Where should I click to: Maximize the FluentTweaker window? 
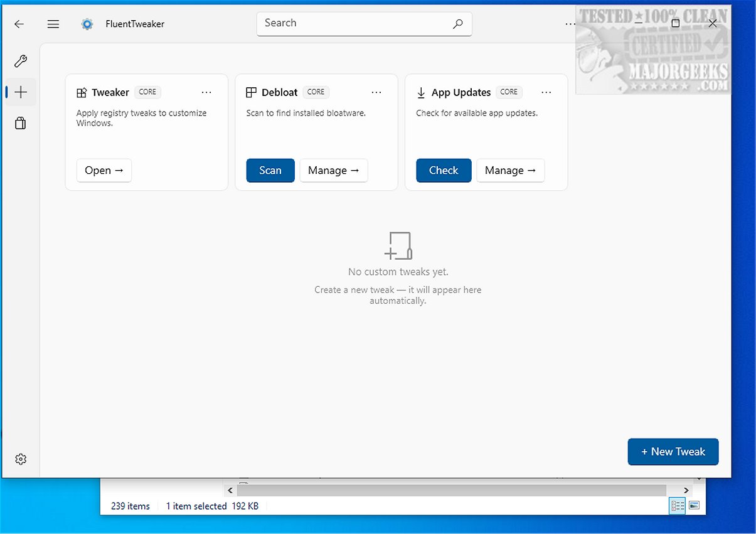(675, 23)
